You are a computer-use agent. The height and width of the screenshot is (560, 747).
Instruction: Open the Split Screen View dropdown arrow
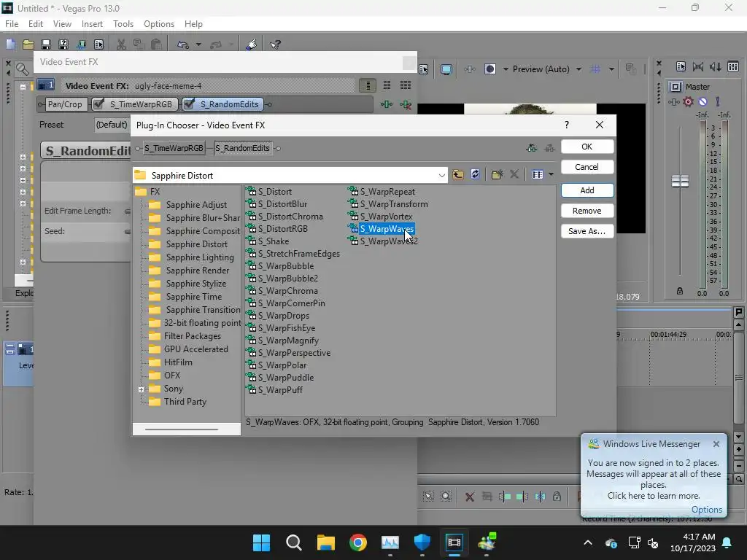click(506, 69)
